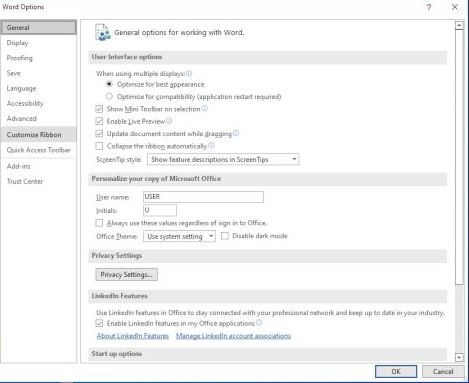
Task: Click the info icon next to multiple displays
Action: pyautogui.click(x=189, y=73)
